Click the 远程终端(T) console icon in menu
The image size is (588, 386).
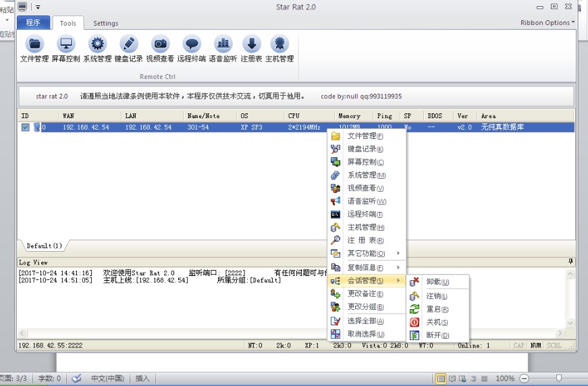336,215
